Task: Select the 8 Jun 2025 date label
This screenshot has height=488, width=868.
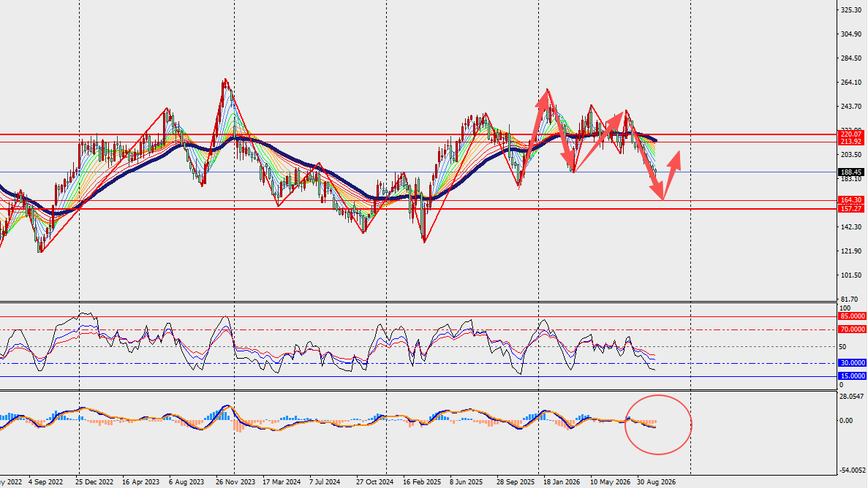Action: 466,482
